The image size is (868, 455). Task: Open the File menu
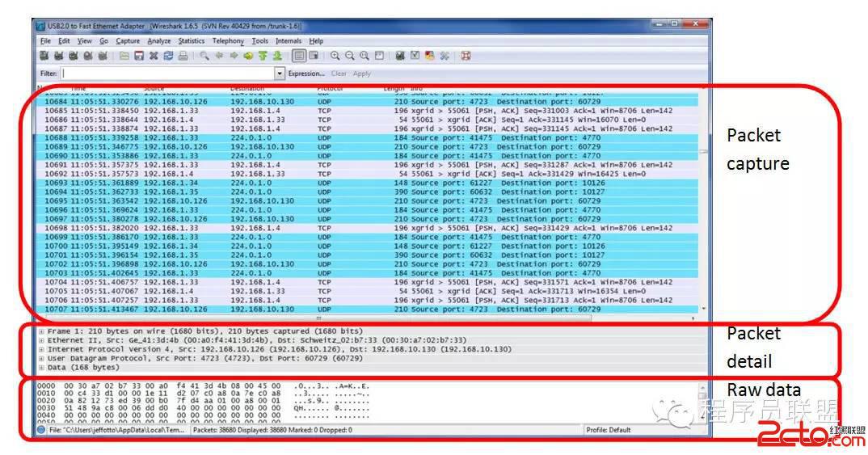pos(46,41)
